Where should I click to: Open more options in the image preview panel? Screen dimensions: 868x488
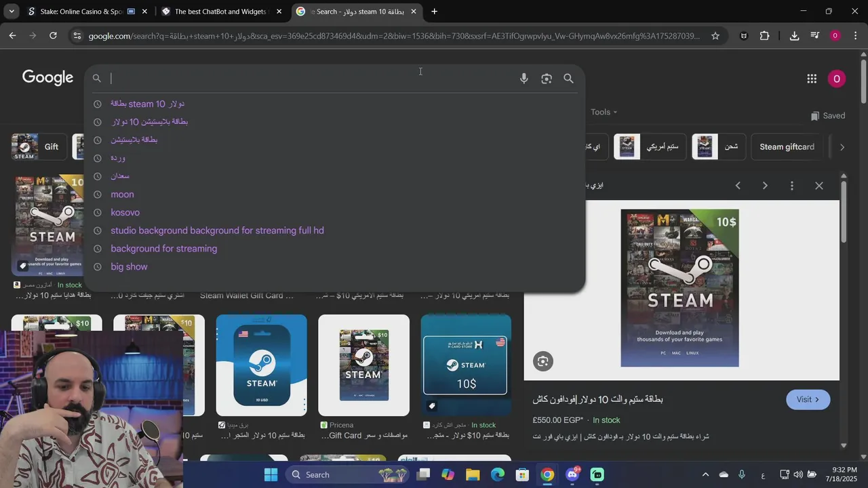coord(791,186)
